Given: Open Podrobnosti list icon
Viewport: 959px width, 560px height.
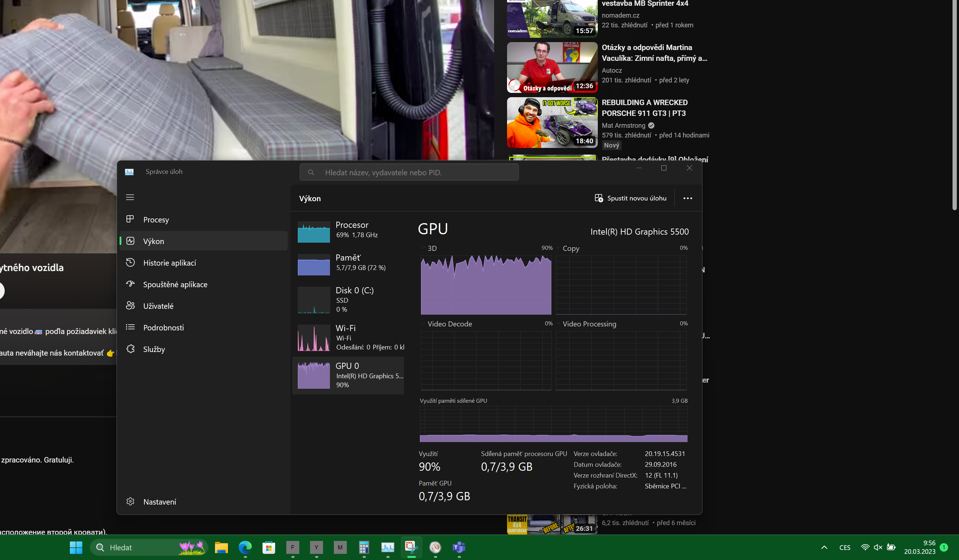Looking at the screenshot, I should pyautogui.click(x=130, y=327).
